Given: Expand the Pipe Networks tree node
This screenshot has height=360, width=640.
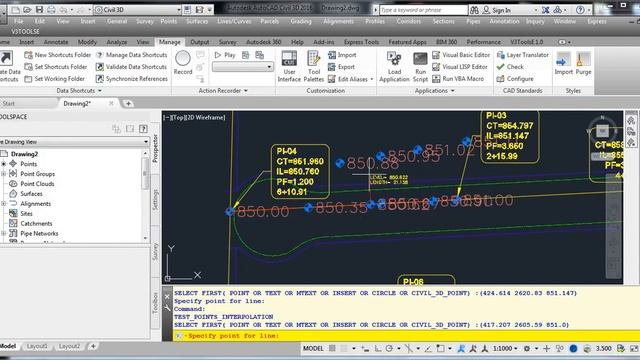Looking at the screenshot, I should coord(4,233).
